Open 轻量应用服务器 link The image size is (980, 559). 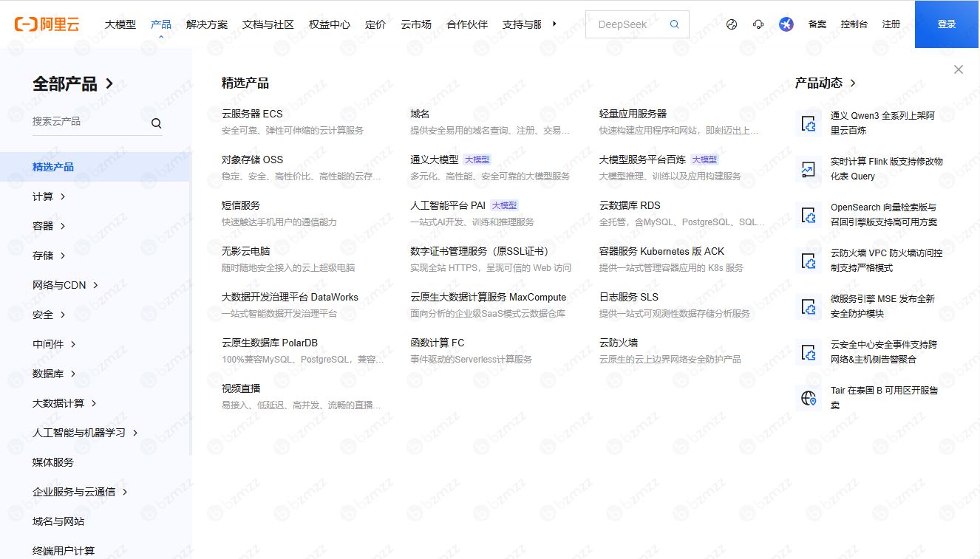pos(633,114)
